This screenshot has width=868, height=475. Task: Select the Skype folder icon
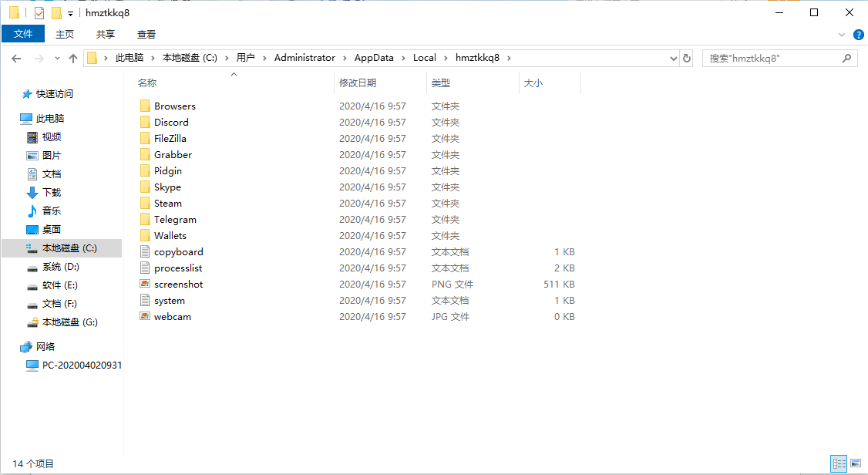click(145, 187)
